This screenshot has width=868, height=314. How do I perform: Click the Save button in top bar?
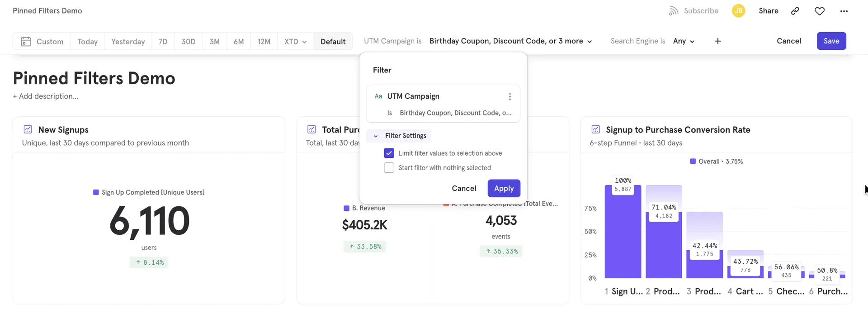pyautogui.click(x=831, y=41)
